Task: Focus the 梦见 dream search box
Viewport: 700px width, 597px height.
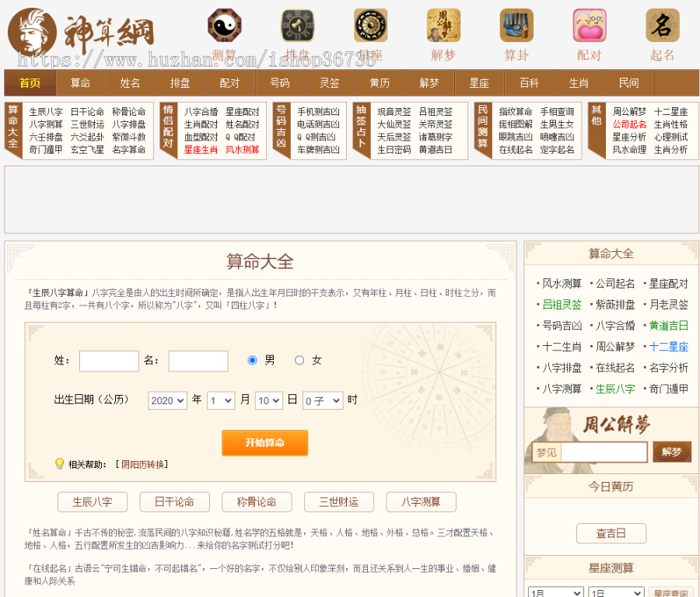Action: point(604,452)
